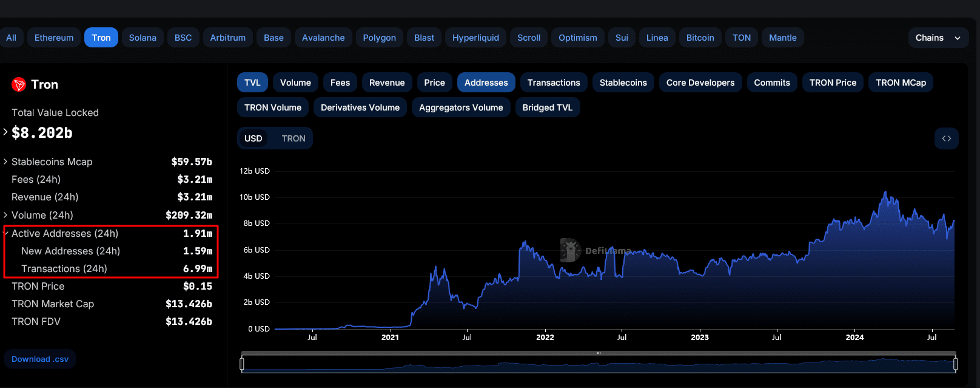Click right handle of chart range slider
The height and width of the screenshot is (388, 980).
[956, 364]
